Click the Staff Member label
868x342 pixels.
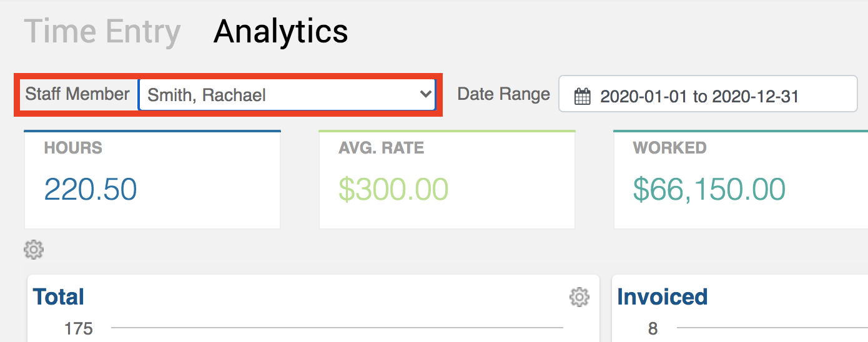77,94
